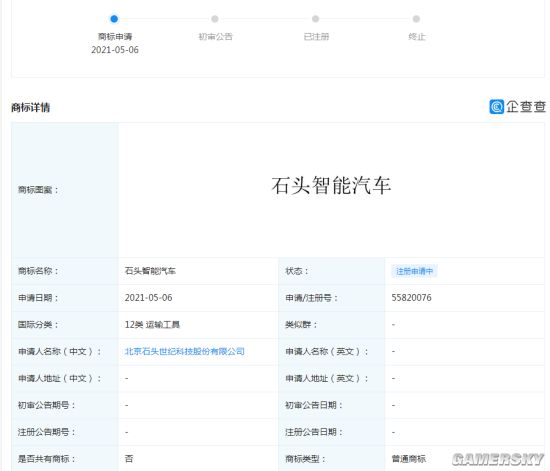This screenshot has width=550, height=471.
Task: Select application date value 2021-05-06 in table
Action: pos(148,297)
